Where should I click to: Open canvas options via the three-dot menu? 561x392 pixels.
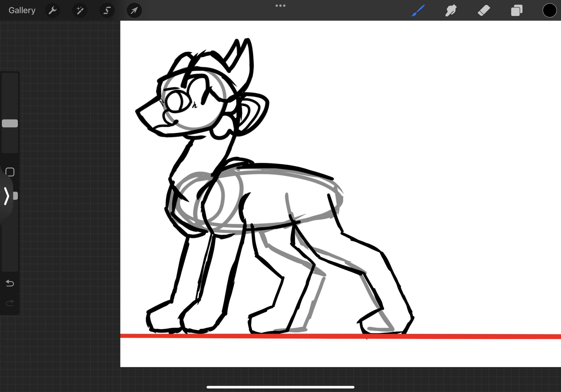(280, 5)
